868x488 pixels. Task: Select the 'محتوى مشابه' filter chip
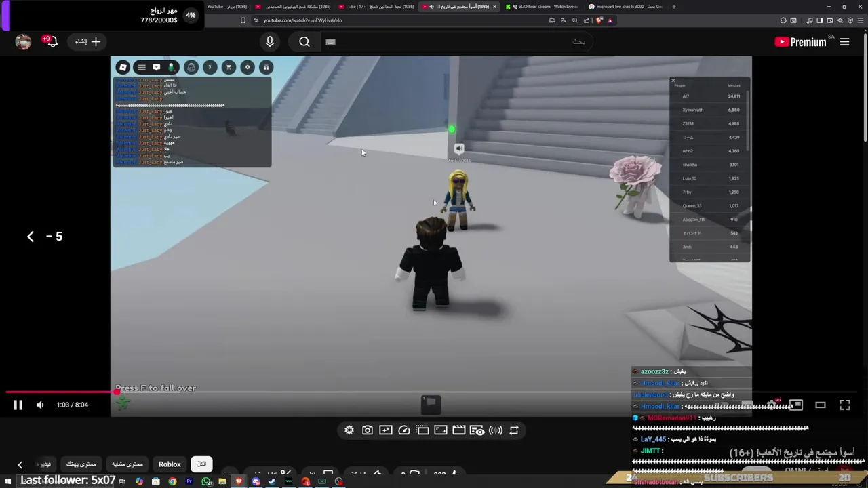tap(127, 464)
